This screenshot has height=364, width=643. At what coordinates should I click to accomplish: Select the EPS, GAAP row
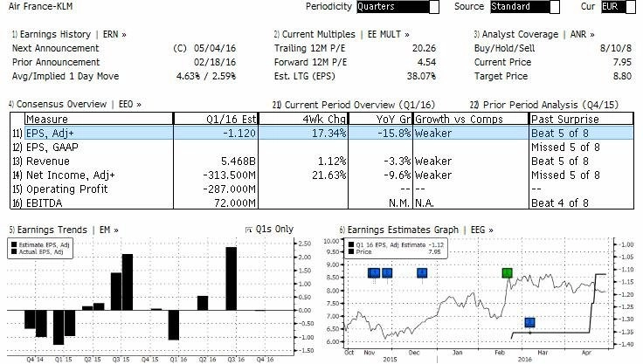click(321, 148)
